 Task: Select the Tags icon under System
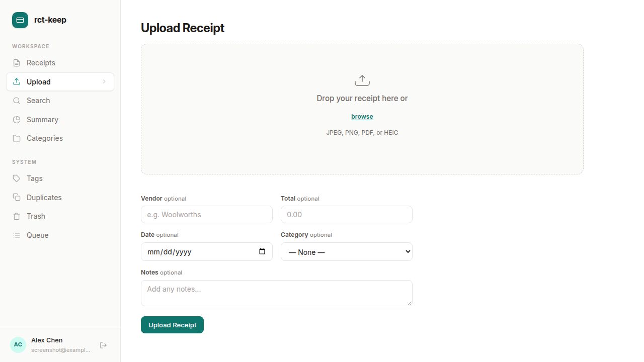[x=16, y=178]
